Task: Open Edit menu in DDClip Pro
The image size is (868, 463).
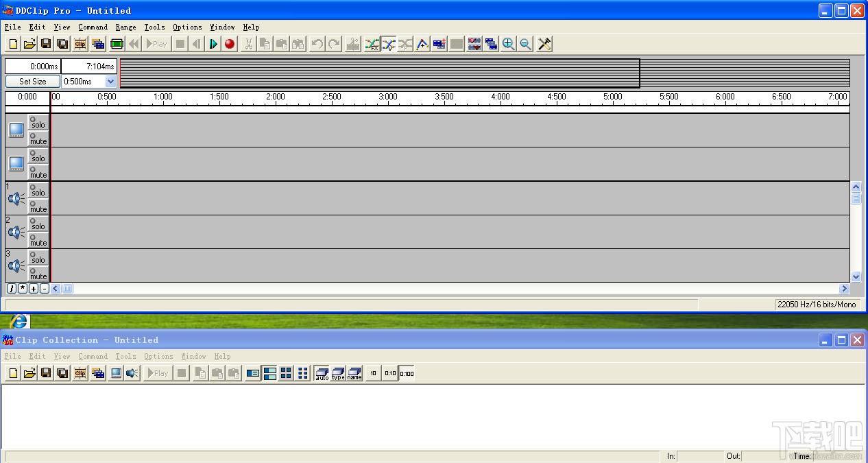Action: point(37,27)
